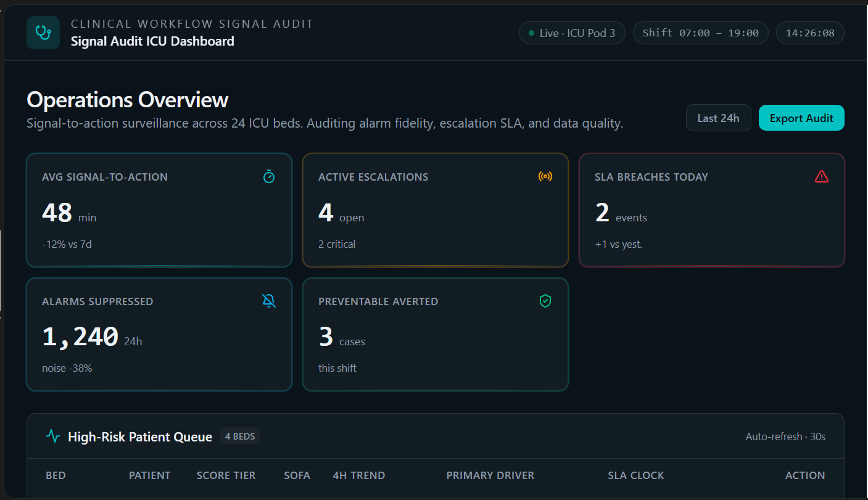This screenshot has height=500, width=868.
Task: Click the 2 events value
Action: (x=621, y=214)
